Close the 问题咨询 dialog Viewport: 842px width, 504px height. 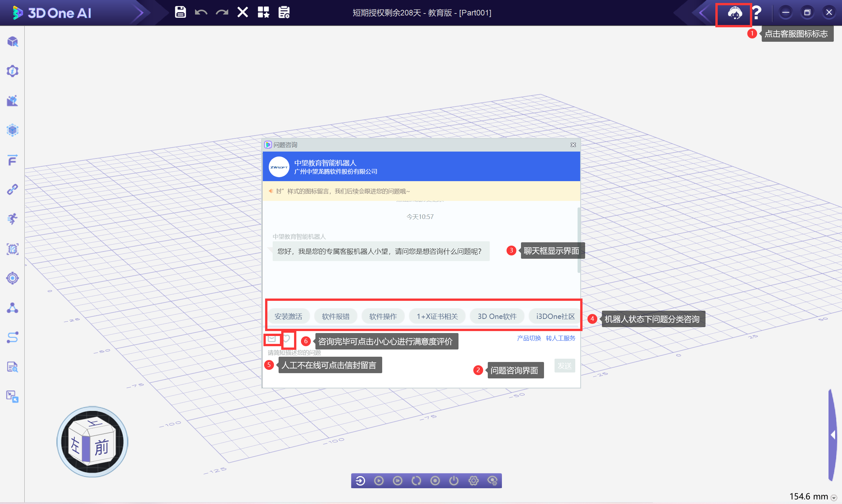pos(573,145)
